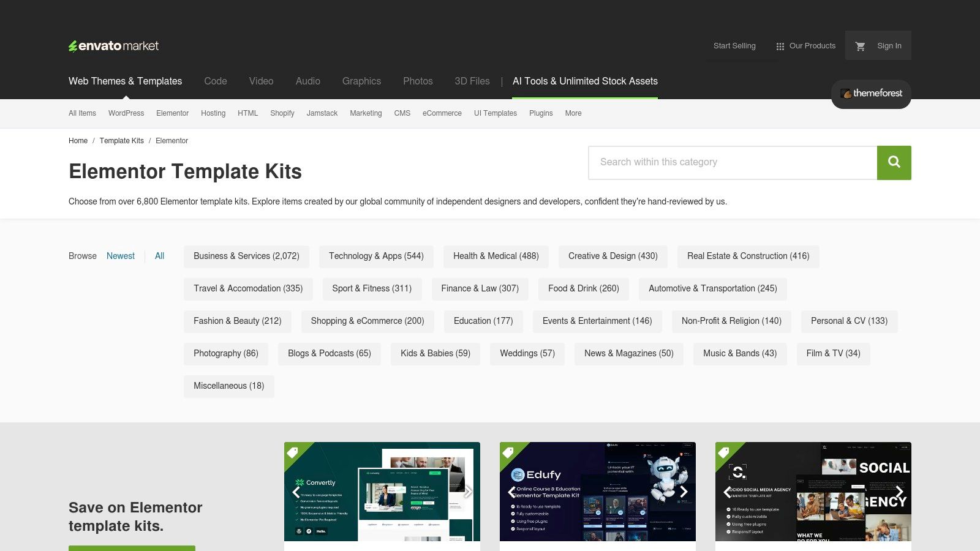Screen dimensions: 980x551
Task: Click the Envato Market leaf logo
Action: tap(74, 45)
